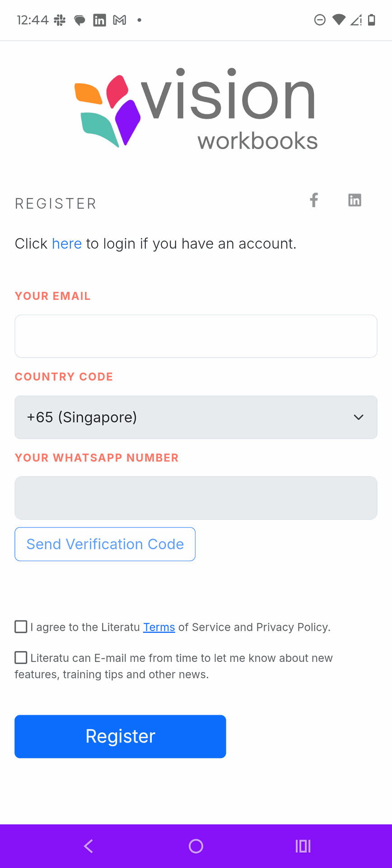Click the "here" login link
392x868 pixels.
(67, 244)
